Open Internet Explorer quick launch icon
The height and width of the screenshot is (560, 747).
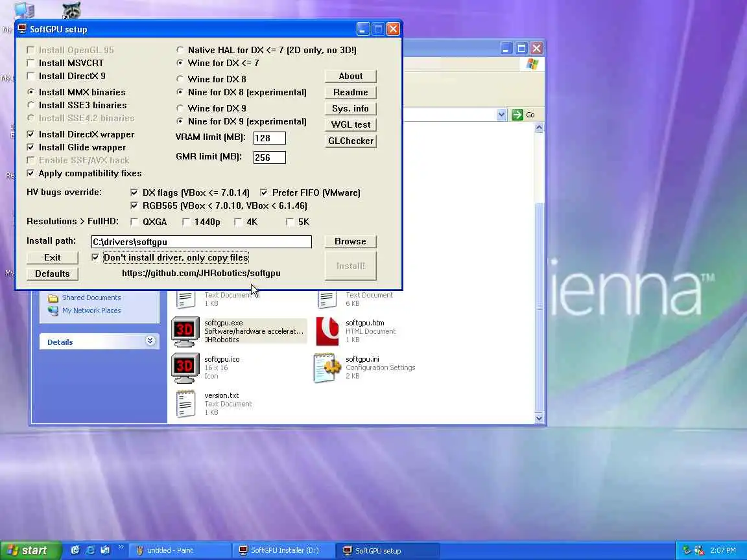click(x=90, y=550)
